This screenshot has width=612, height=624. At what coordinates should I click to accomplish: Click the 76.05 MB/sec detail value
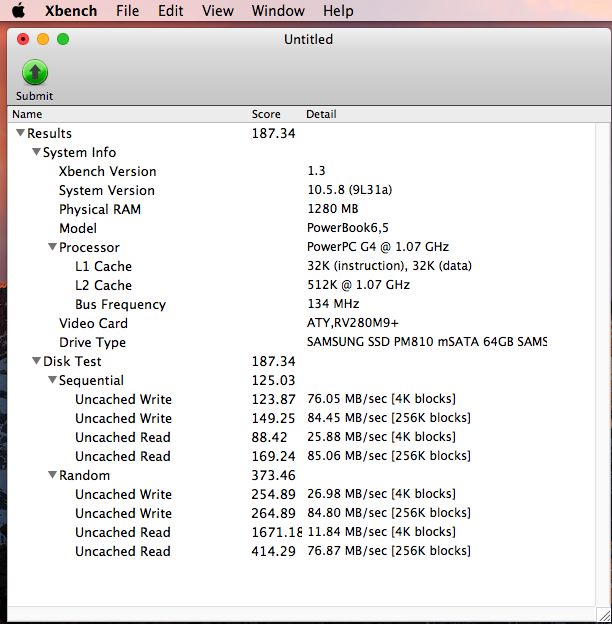(381, 399)
